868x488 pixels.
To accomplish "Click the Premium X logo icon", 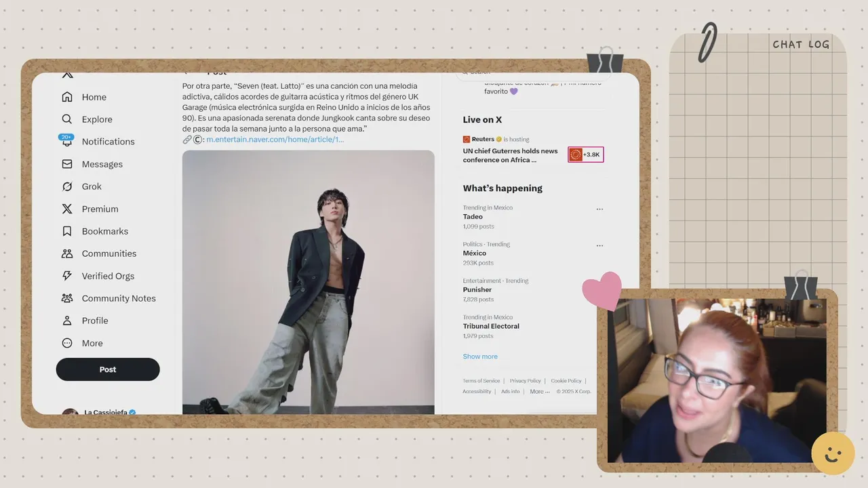I will [x=67, y=209].
